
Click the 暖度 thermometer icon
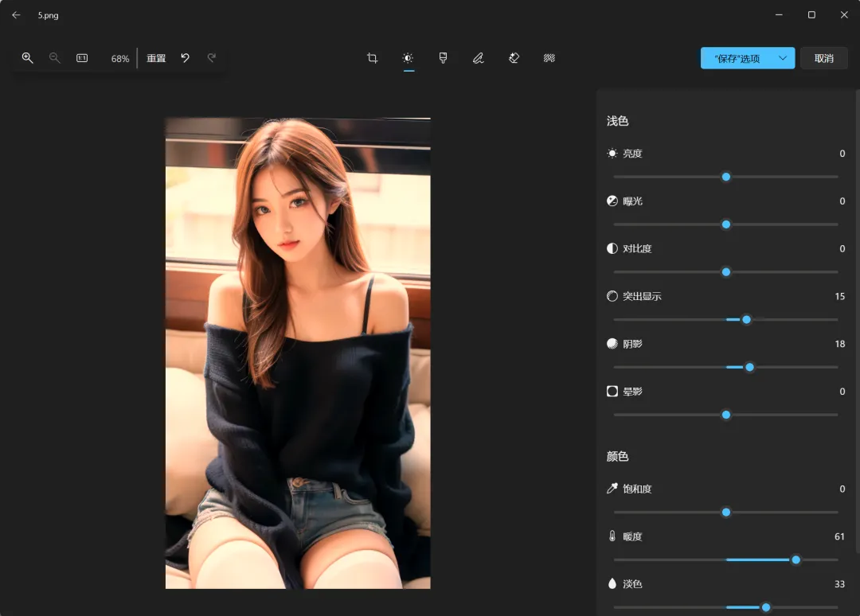(612, 536)
